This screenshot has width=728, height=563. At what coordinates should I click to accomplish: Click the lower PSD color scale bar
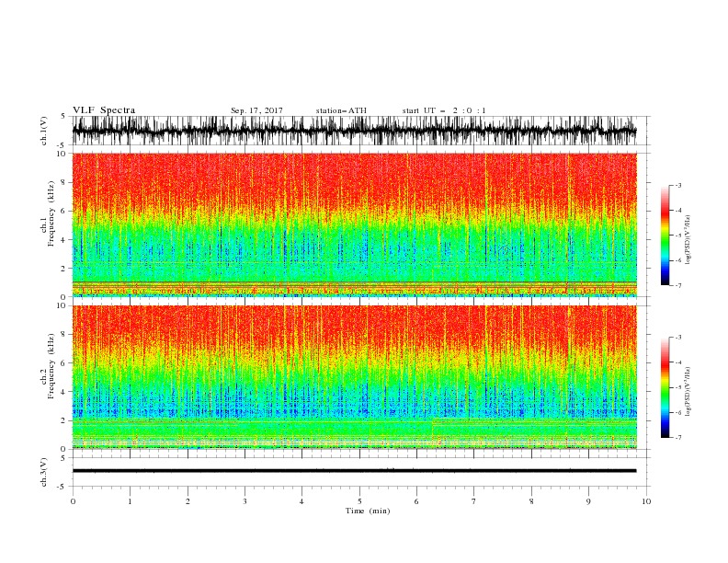tap(665, 387)
